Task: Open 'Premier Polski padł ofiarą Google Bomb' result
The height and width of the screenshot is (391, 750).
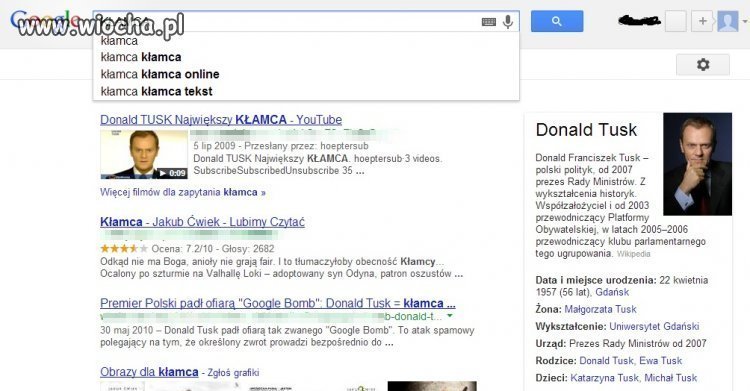Action: 277,303
